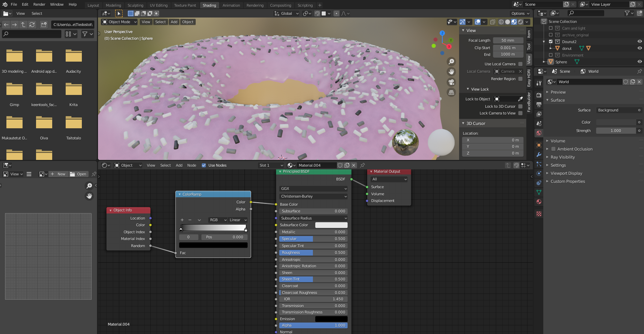Viewport: 644px width, 334px height.
Task: Uncheck the Use Nodes checkbox
Action: pyautogui.click(x=204, y=165)
